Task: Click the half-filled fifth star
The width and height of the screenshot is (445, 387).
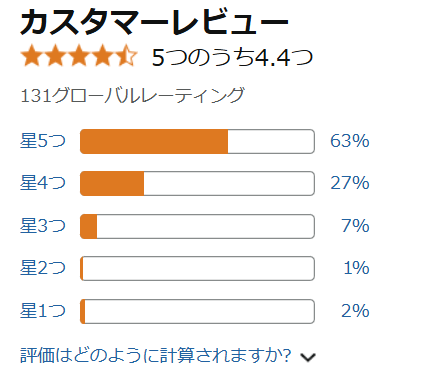Action: (x=126, y=56)
